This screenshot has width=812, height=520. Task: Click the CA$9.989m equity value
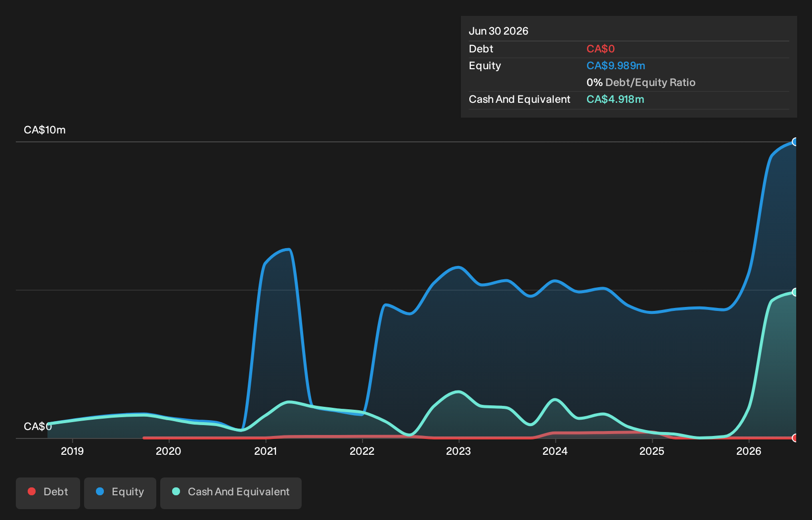click(x=616, y=66)
